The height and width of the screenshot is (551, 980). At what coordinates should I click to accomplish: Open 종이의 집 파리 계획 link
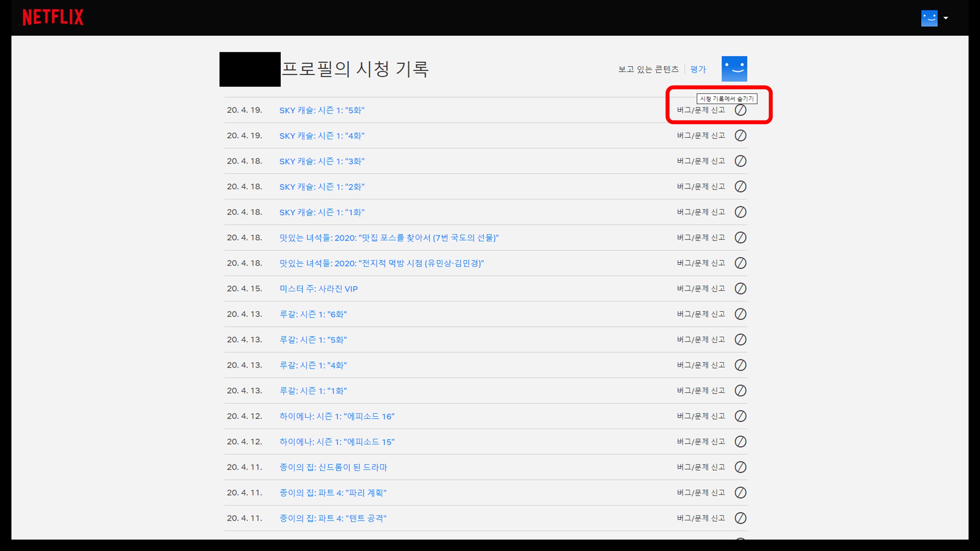[333, 493]
